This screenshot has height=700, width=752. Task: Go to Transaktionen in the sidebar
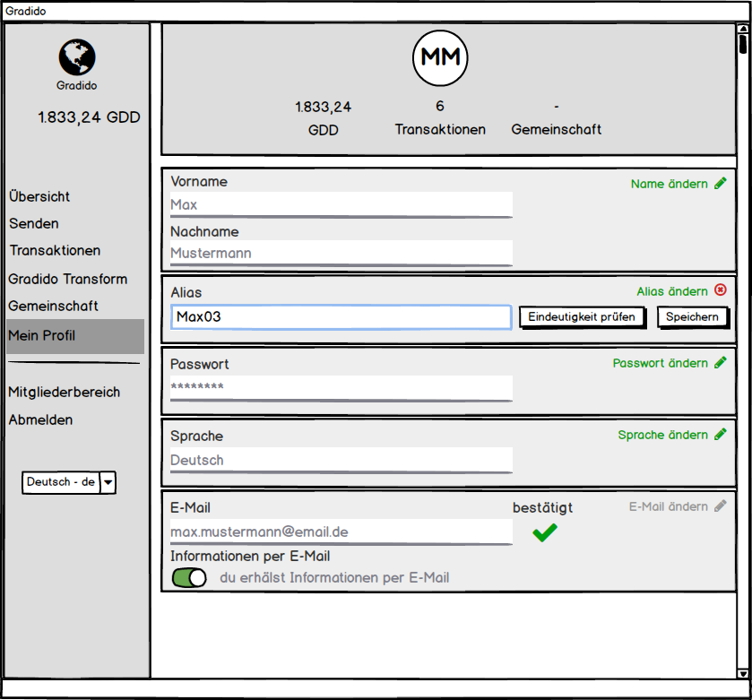(x=55, y=251)
